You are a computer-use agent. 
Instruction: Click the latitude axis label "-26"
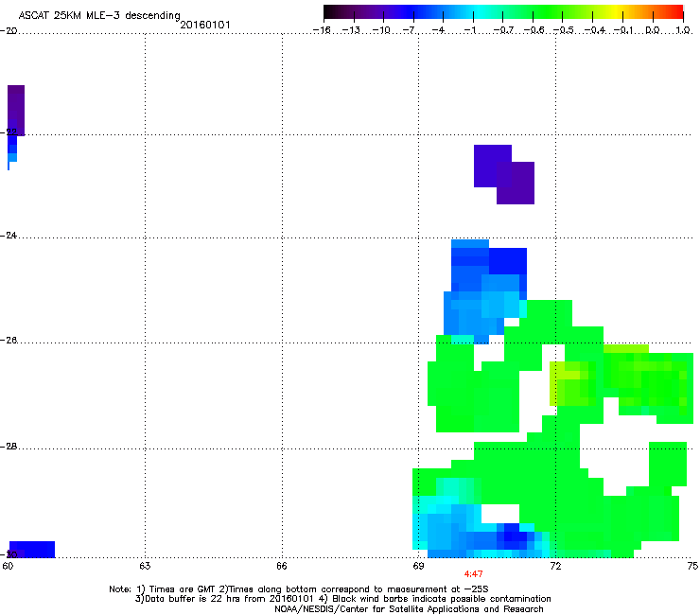click(x=9, y=341)
